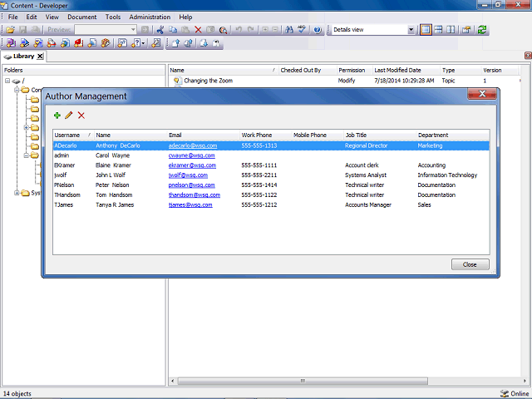Open jwolf@wsq.com email link
The image size is (532, 399).
click(188, 175)
